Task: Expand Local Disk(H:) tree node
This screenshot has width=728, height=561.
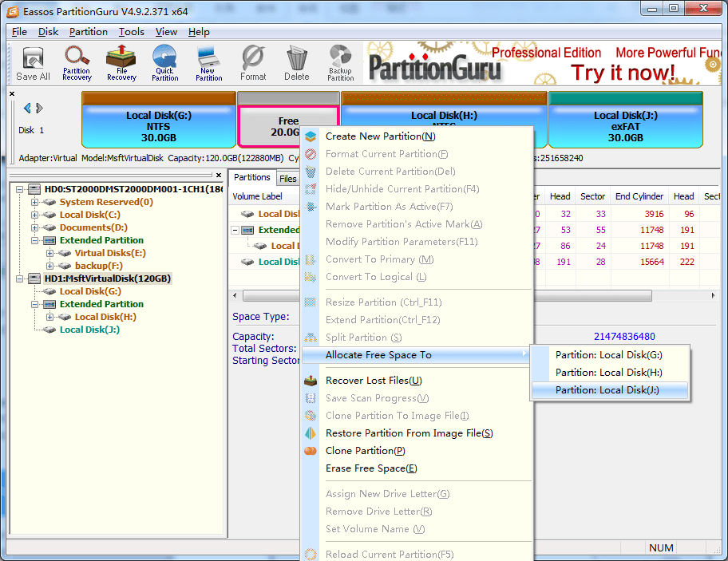Action: click(x=49, y=317)
